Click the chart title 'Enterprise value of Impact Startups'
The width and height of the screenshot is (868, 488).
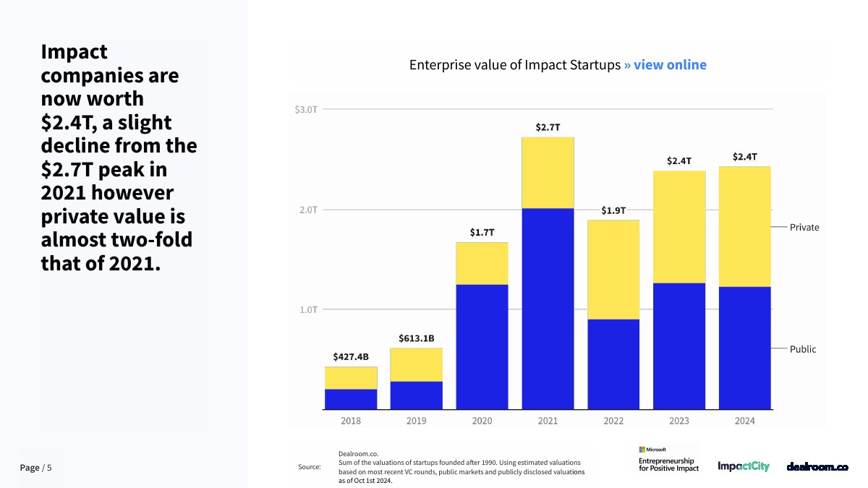point(515,65)
